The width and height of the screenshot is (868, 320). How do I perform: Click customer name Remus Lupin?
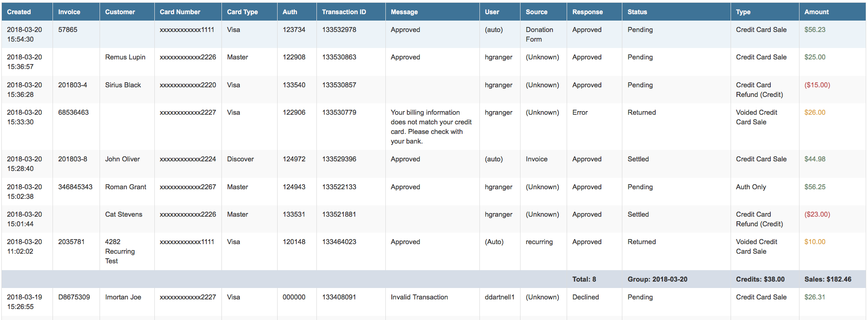[x=125, y=57]
